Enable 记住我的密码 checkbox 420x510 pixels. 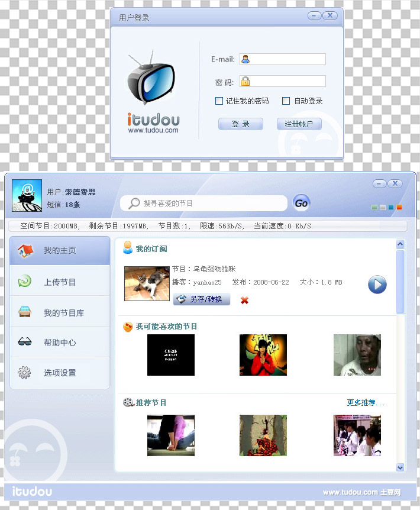point(219,101)
